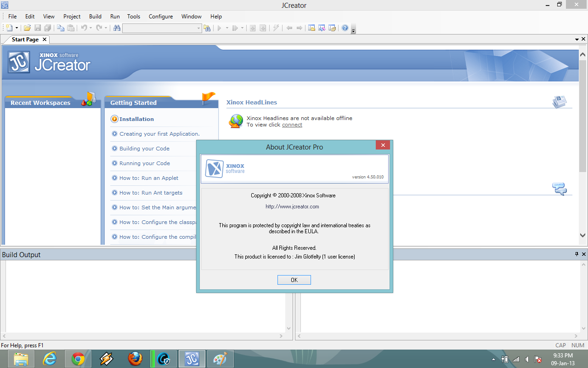This screenshot has height=368, width=588.
Task: Open the play-with-bar icon's dropdown arrow
Action: click(x=242, y=28)
